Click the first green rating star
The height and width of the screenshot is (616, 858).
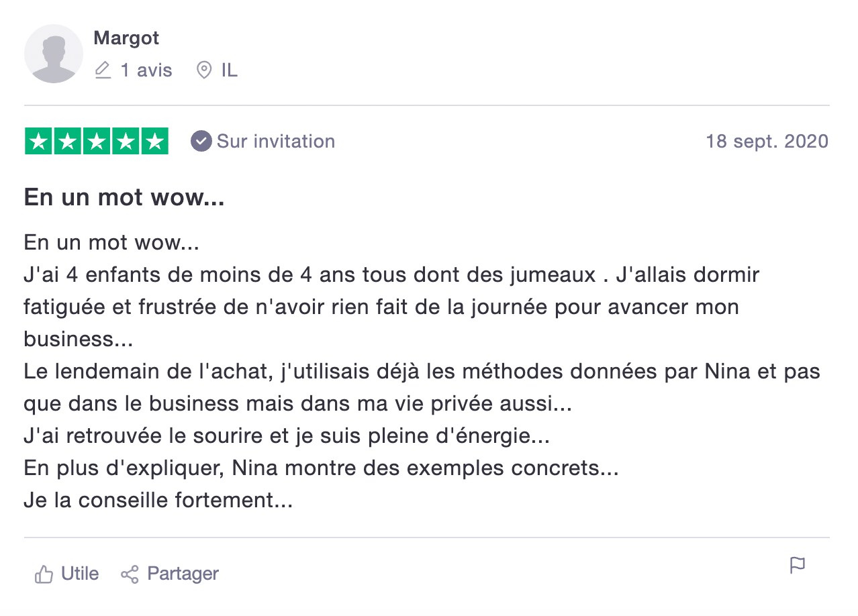39,141
